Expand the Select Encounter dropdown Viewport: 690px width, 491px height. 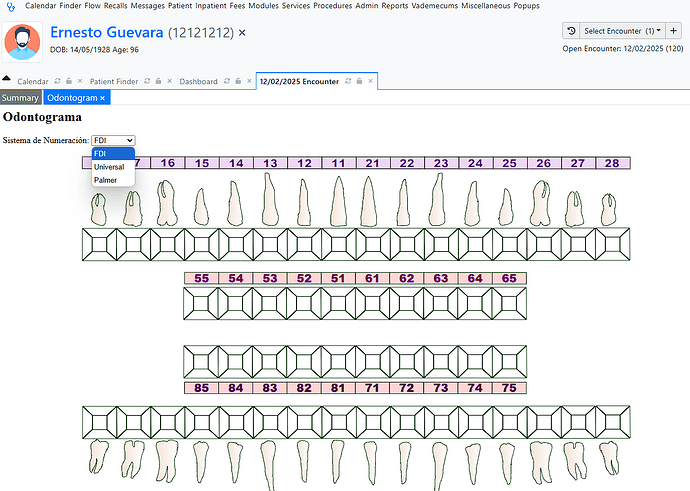click(x=622, y=31)
